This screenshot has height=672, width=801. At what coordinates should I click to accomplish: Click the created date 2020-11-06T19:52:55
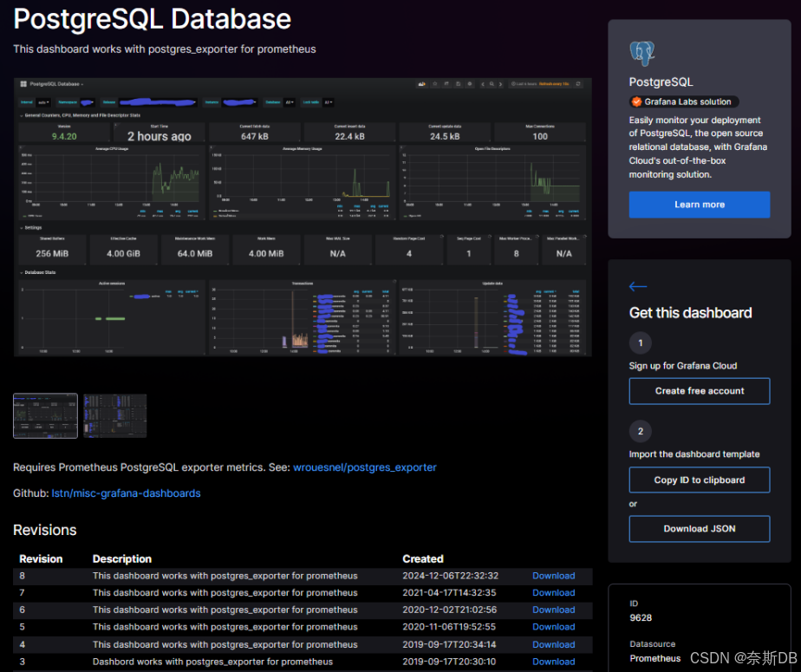[449, 627]
